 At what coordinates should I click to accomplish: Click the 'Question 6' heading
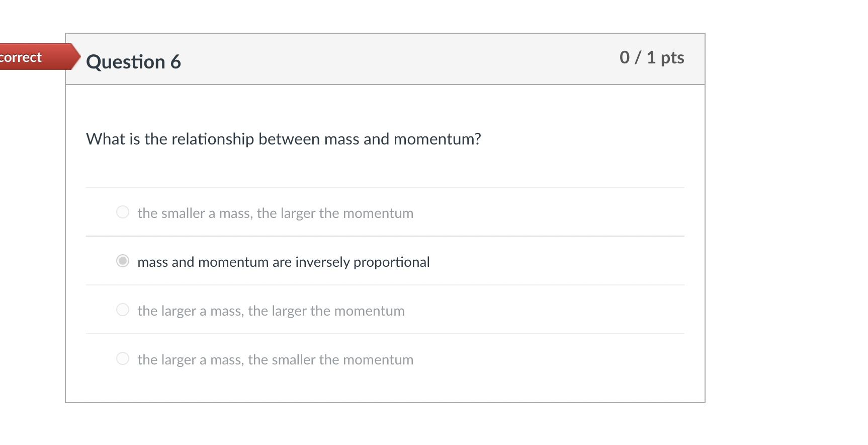(133, 62)
